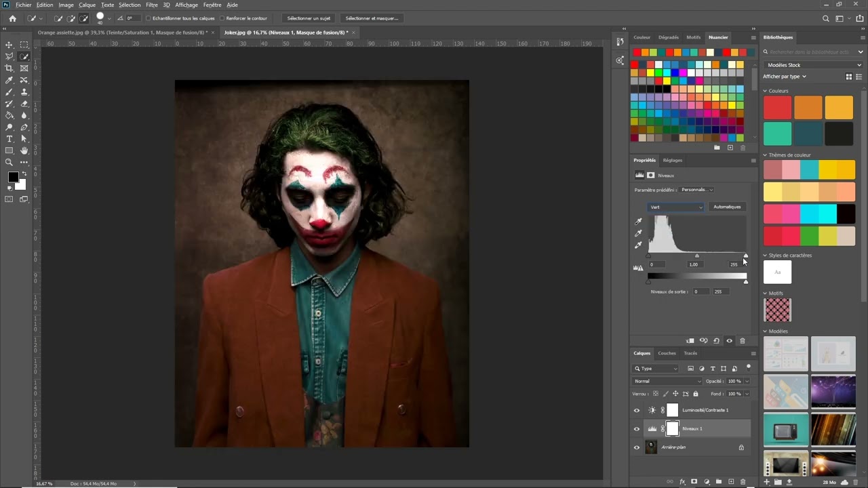
Task: Open the Filtre menu
Action: (152, 5)
